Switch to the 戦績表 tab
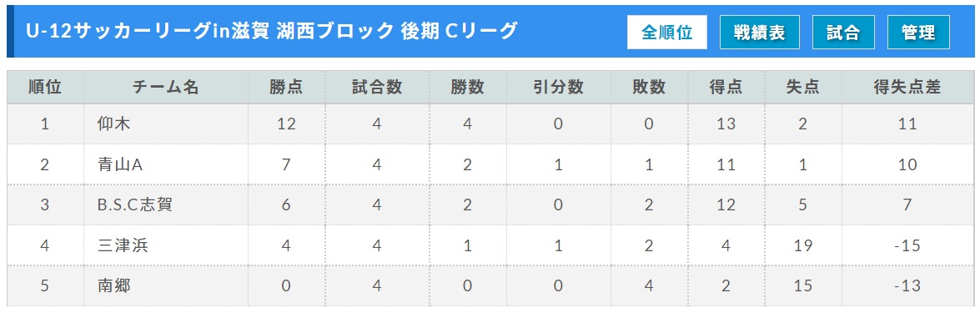Viewport: 980px width, 313px height. tap(759, 32)
